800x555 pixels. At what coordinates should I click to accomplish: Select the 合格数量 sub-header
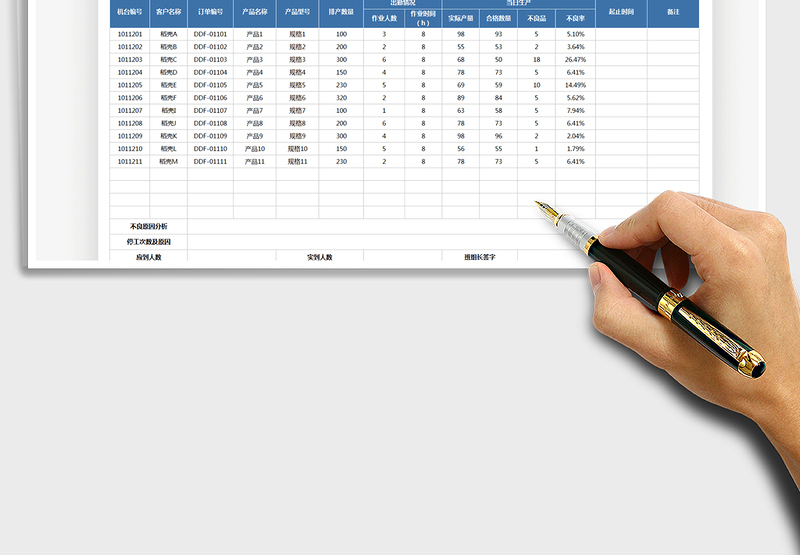tap(498, 18)
